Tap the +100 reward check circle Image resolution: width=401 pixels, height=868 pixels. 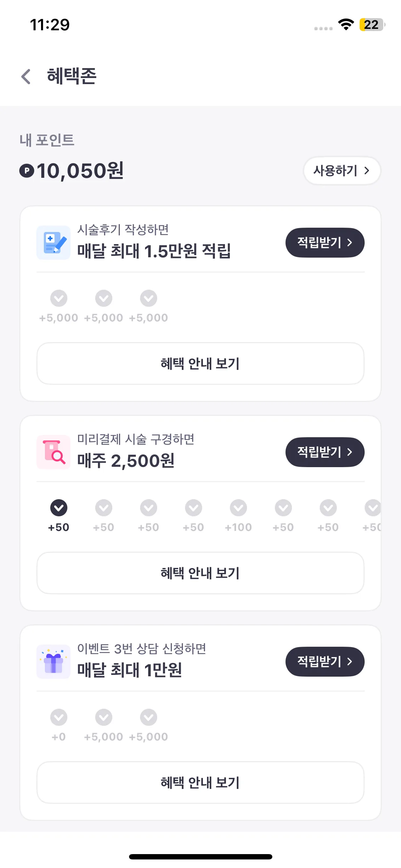click(238, 508)
